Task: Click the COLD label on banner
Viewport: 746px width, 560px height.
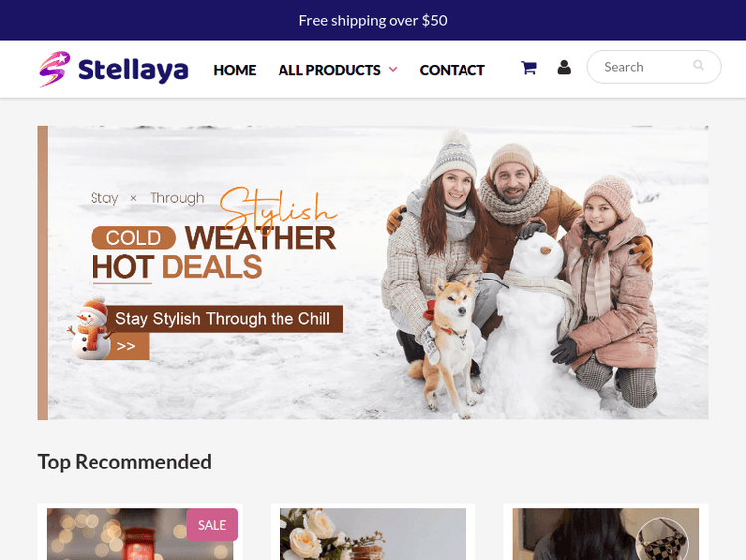Action: click(133, 238)
